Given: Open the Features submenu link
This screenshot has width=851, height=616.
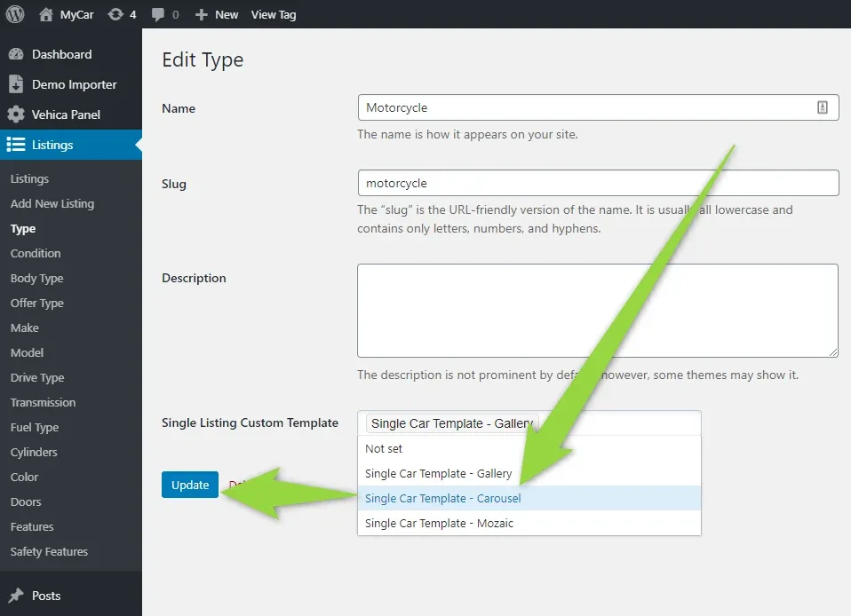Looking at the screenshot, I should (x=32, y=527).
